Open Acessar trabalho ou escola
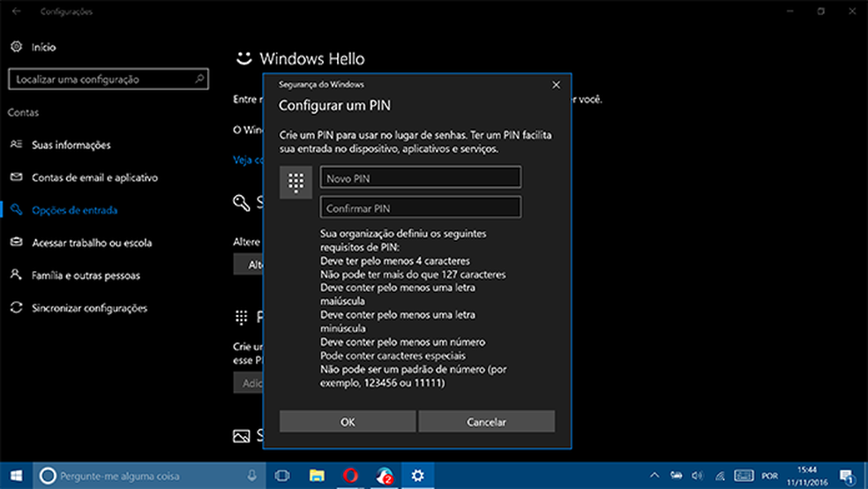 pyautogui.click(x=92, y=243)
